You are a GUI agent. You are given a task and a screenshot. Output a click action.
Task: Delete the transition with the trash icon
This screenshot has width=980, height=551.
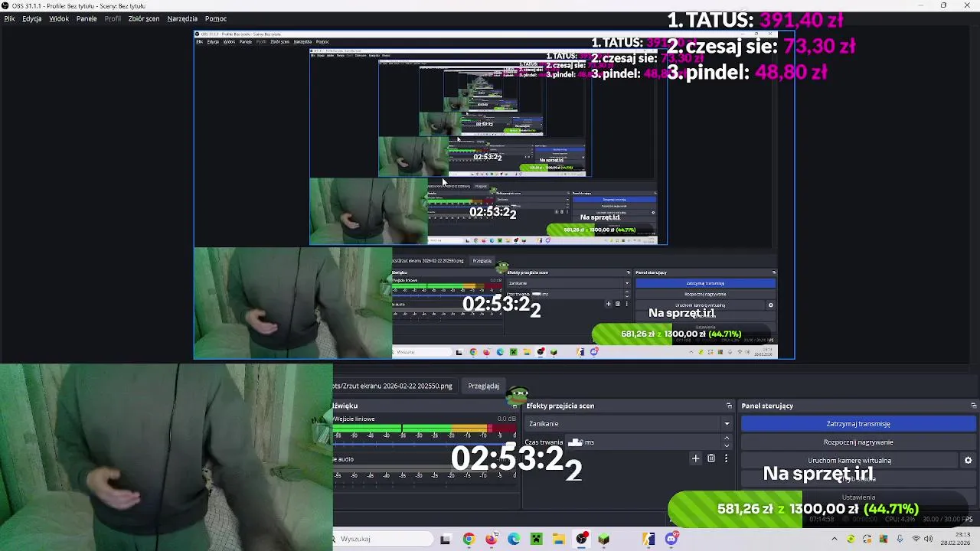click(711, 458)
